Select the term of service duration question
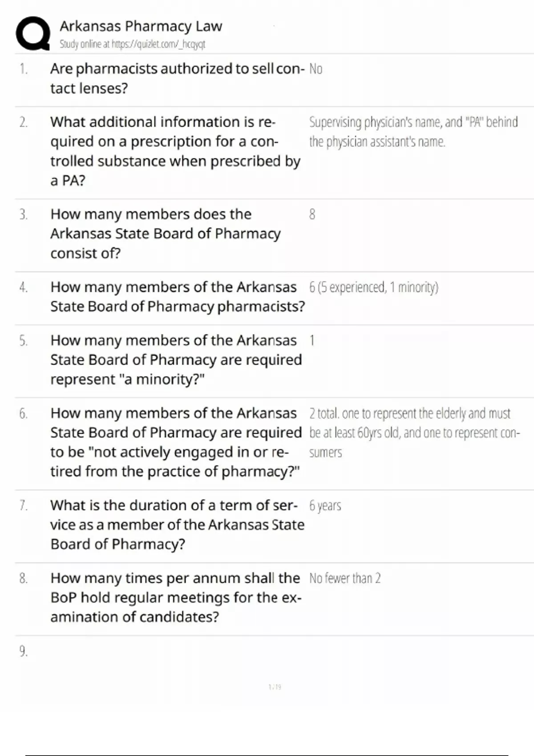 tap(177, 525)
